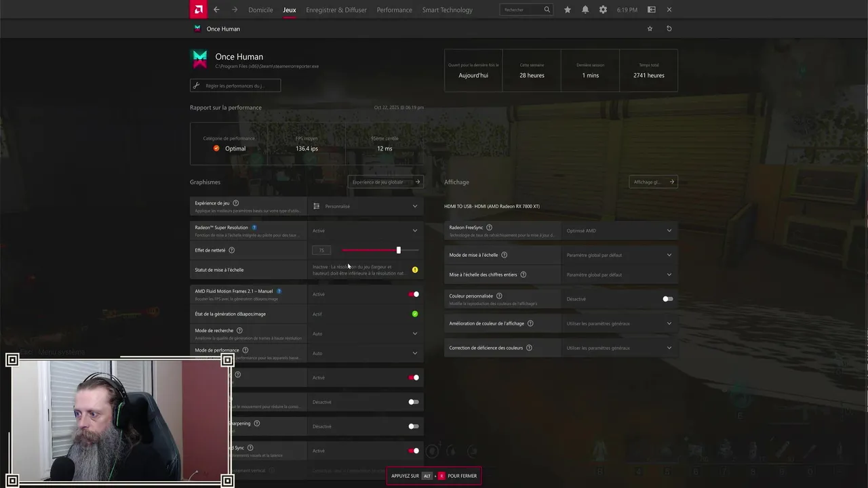
Task: Open favorites star in top bar
Action: 568,9
